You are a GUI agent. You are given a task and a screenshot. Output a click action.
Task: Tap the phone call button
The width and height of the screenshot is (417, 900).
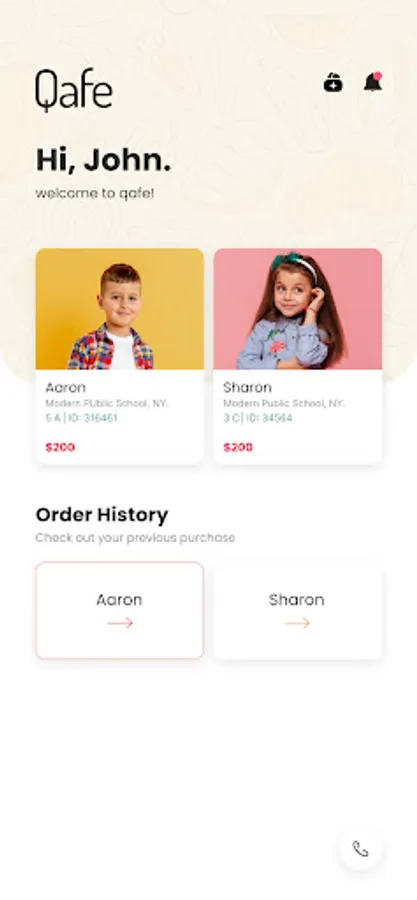click(x=360, y=848)
